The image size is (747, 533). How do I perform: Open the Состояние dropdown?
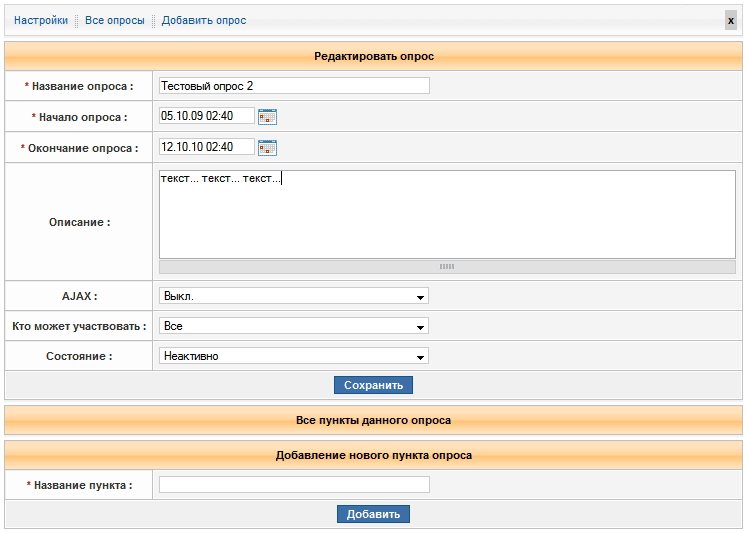tap(293, 356)
